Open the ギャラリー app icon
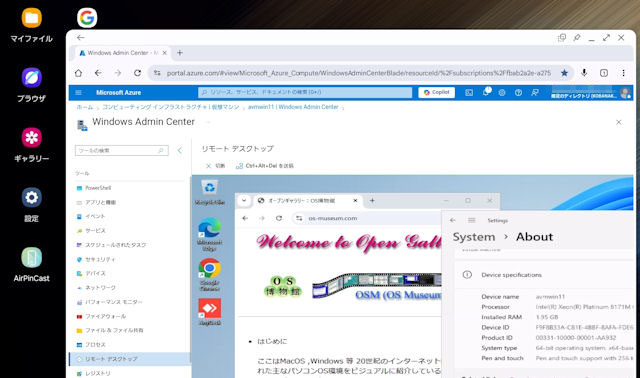Image resolution: width=640 pixels, height=378 pixels. tap(31, 138)
